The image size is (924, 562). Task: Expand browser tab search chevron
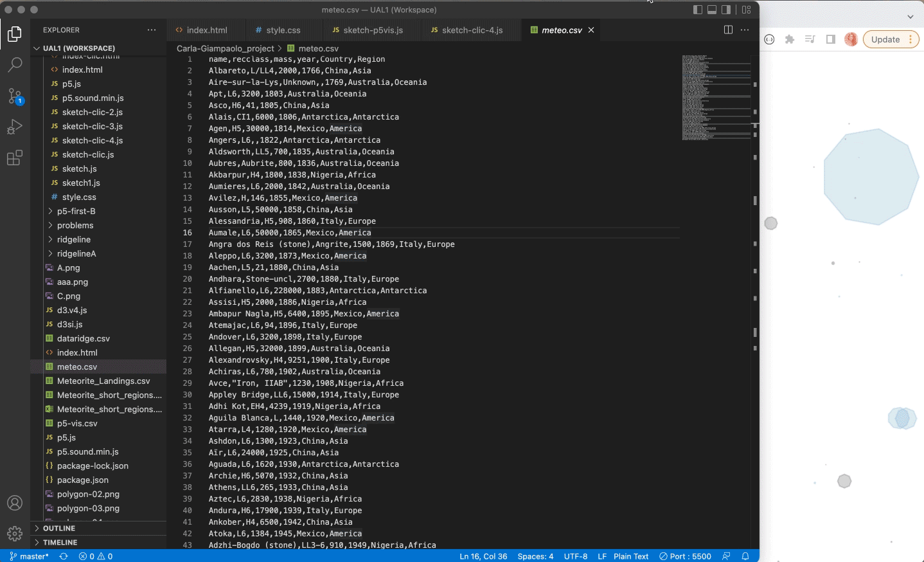pos(911,17)
